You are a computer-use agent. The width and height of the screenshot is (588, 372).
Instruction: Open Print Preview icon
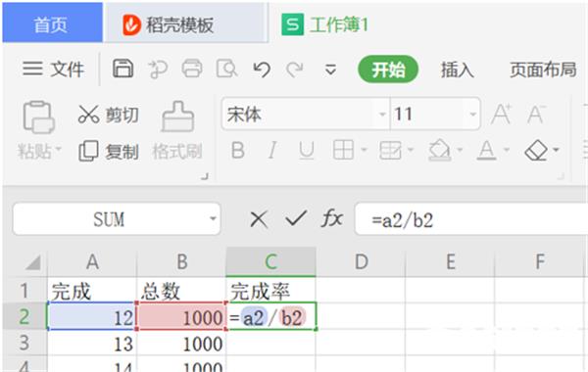click(x=227, y=69)
